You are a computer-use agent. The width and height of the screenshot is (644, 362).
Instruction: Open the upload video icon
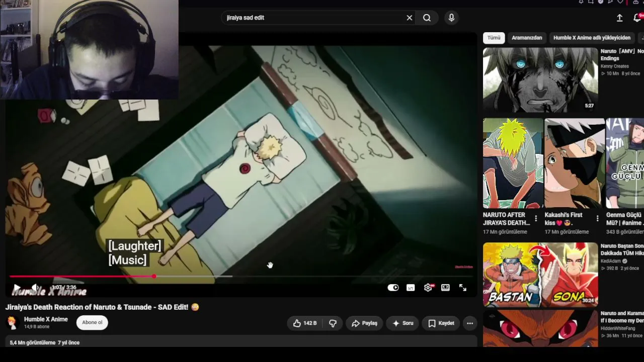619,18
